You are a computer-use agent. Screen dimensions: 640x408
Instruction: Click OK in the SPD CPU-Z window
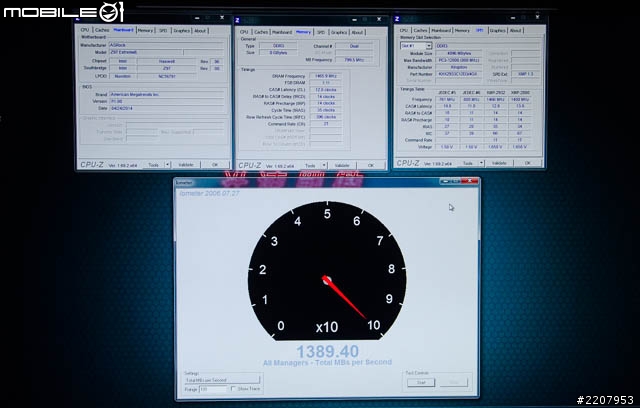[x=528, y=163]
